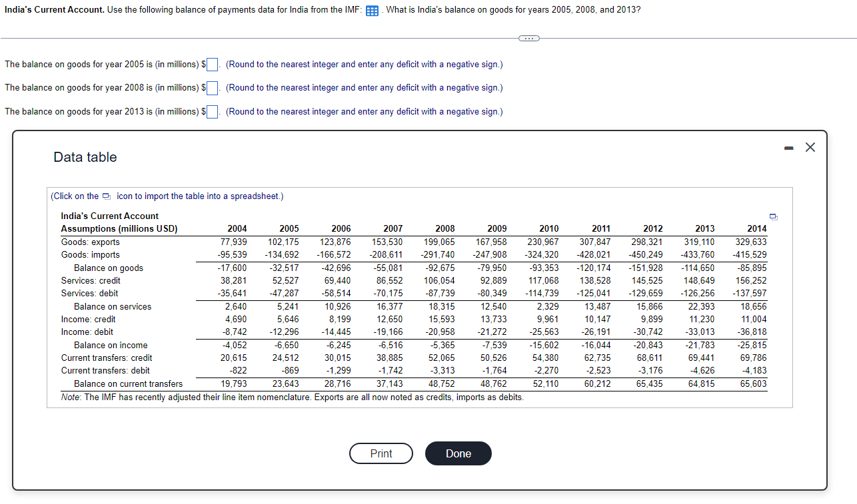
Task: Click the 'Services: credit' row label
Action: [x=91, y=281]
